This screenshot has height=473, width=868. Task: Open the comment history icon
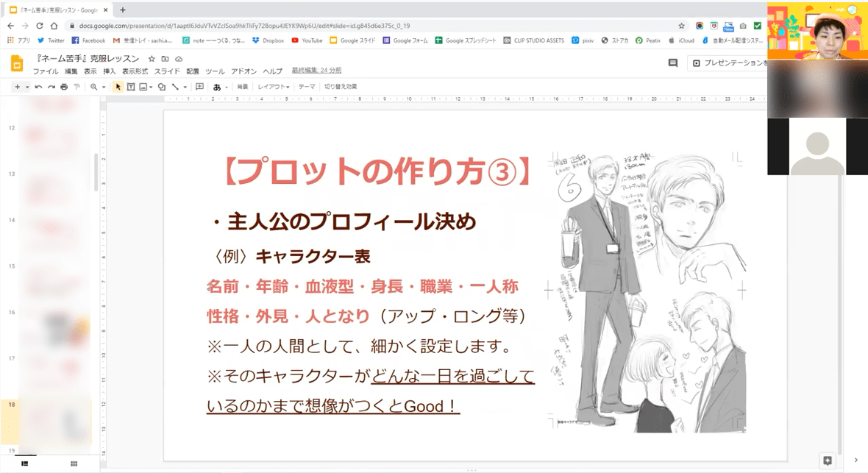[672, 63]
